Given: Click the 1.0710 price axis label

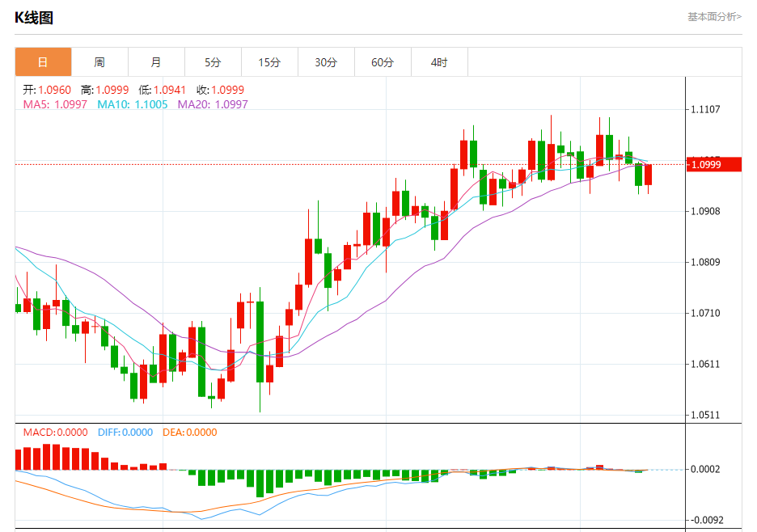Looking at the screenshot, I should (705, 314).
